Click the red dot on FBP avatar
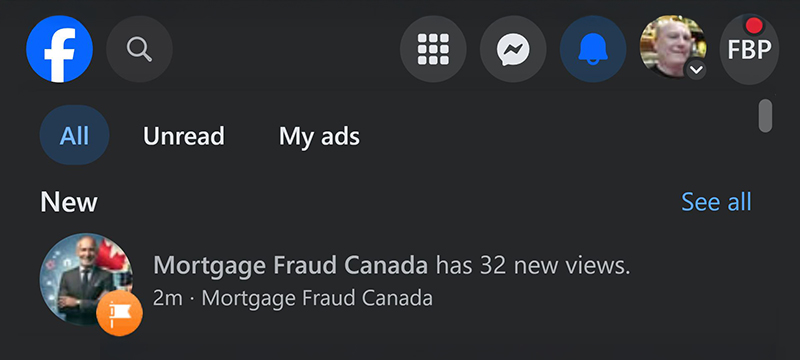The height and width of the screenshot is (360, 800). [x=754, y=25]
